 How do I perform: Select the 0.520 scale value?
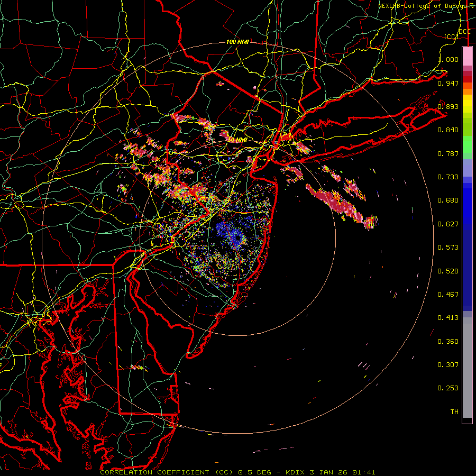[x=448, y=271]
